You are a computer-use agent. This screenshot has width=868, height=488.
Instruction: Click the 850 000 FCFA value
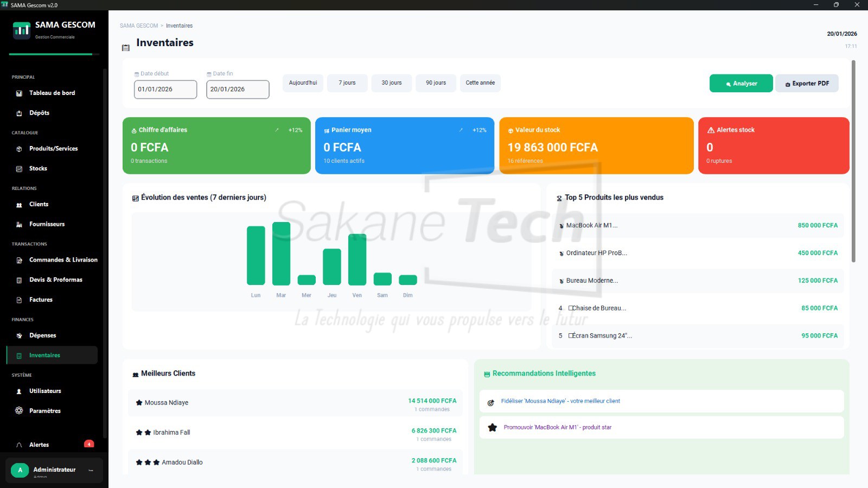click(x=818, y=225)
